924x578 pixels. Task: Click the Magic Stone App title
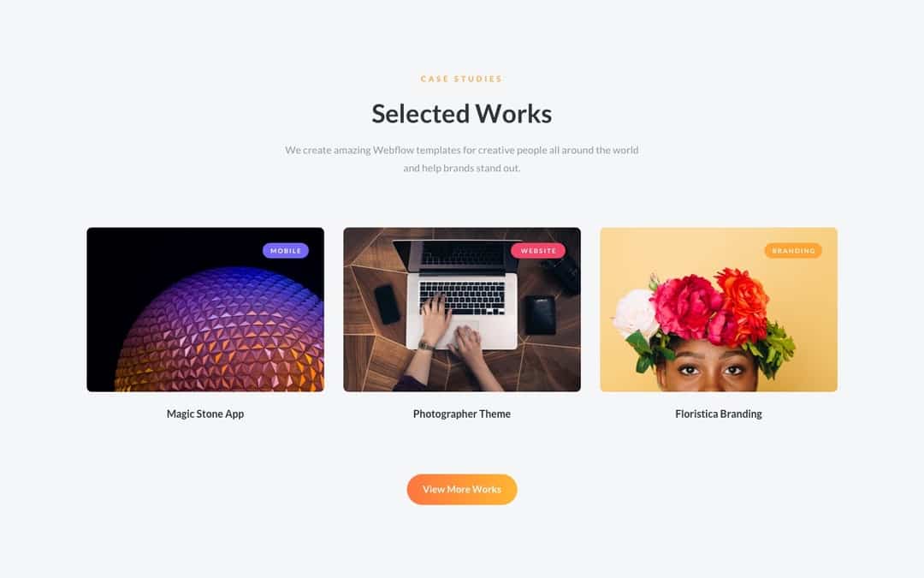coord(205,414)
